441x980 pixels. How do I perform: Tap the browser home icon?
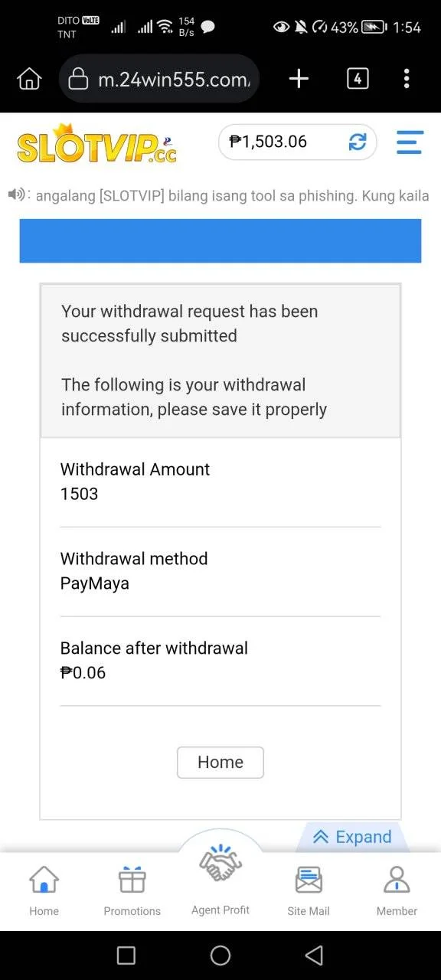click(29, 78)
